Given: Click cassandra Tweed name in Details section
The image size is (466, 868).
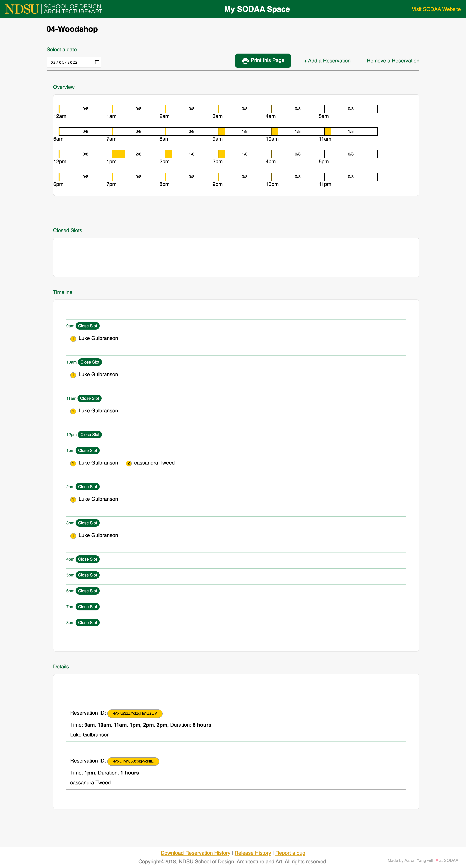Looking at the screenshot, I should coord(90,782).
